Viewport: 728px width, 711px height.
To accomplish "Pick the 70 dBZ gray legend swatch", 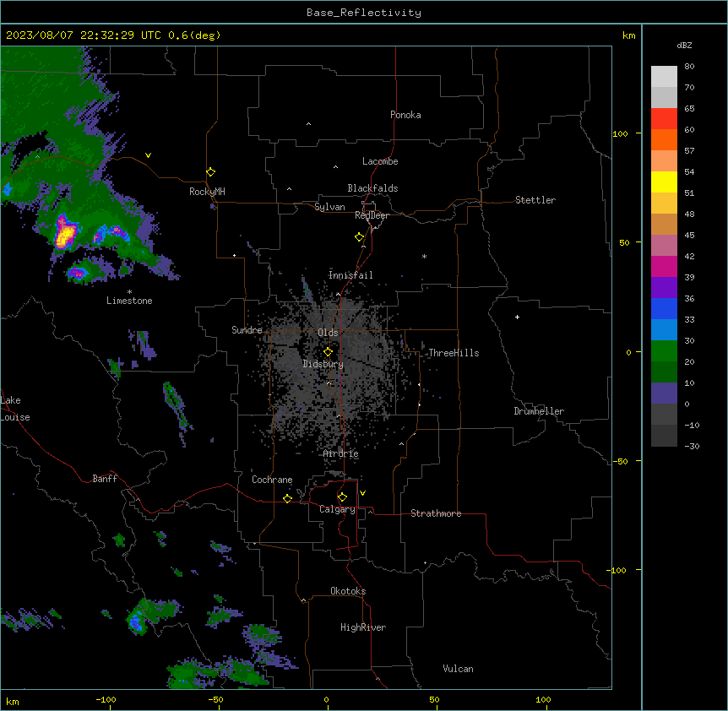I will point(664,97).
